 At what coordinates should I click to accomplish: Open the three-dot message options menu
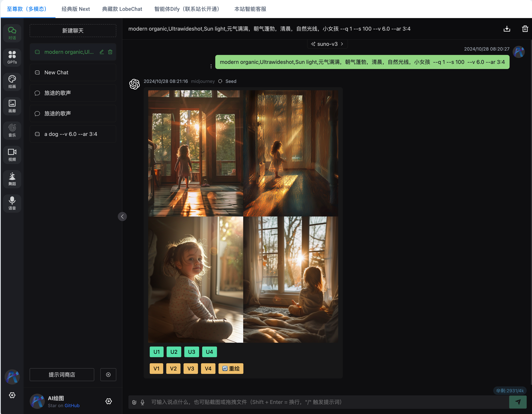(211, 66)
